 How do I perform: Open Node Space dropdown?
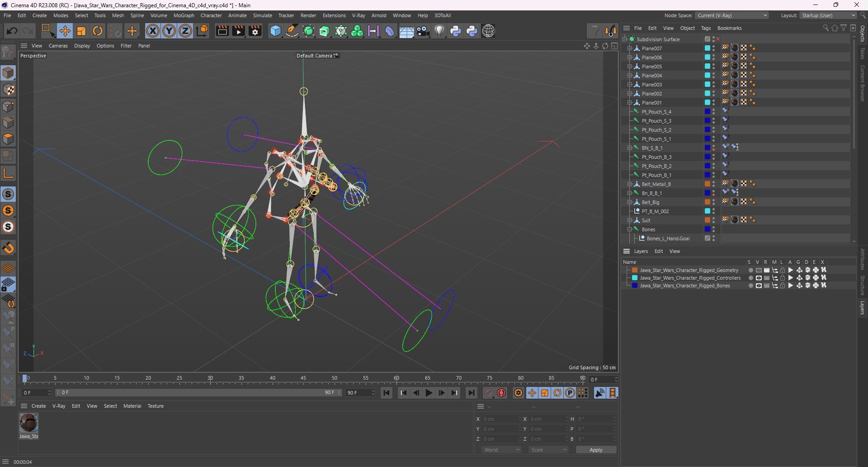pyautogui.click(x=732, y=15)
